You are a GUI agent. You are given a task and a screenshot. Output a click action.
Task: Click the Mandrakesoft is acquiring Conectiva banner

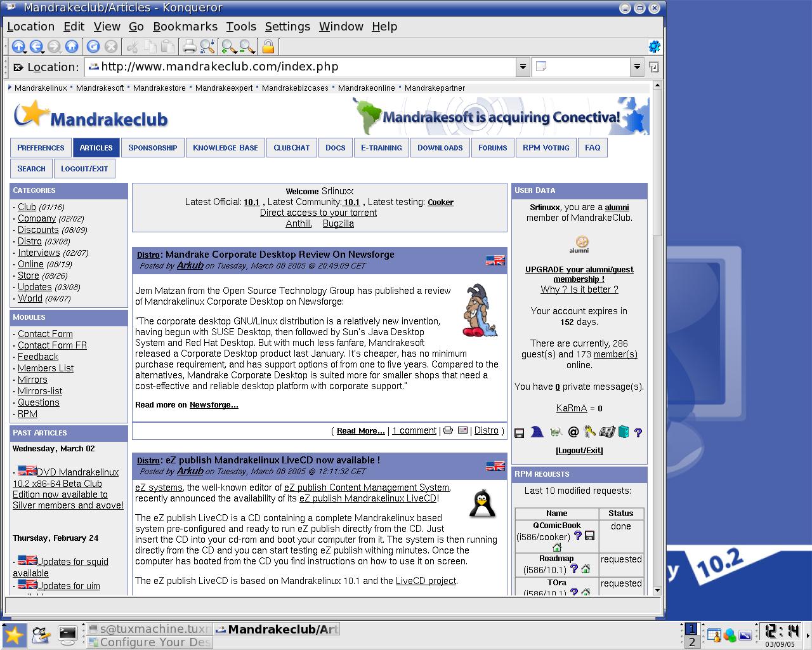(x=501, y=116)
